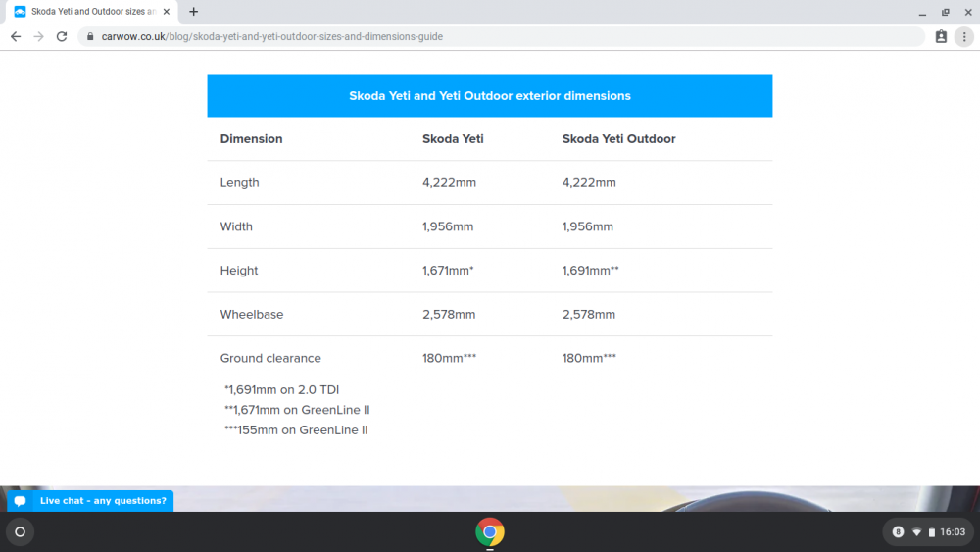The width and height of the screenshot is (980, 552).
Task: Select the 'Length' row label
Action: [239, 182]
